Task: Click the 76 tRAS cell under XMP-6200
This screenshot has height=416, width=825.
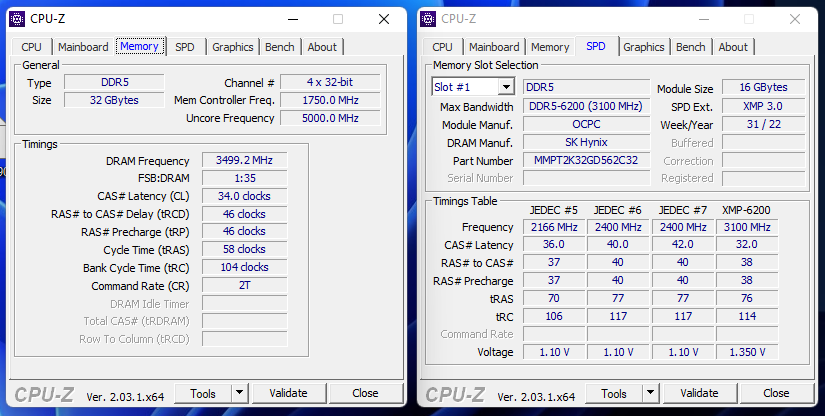Action: (x=747, y=298)
